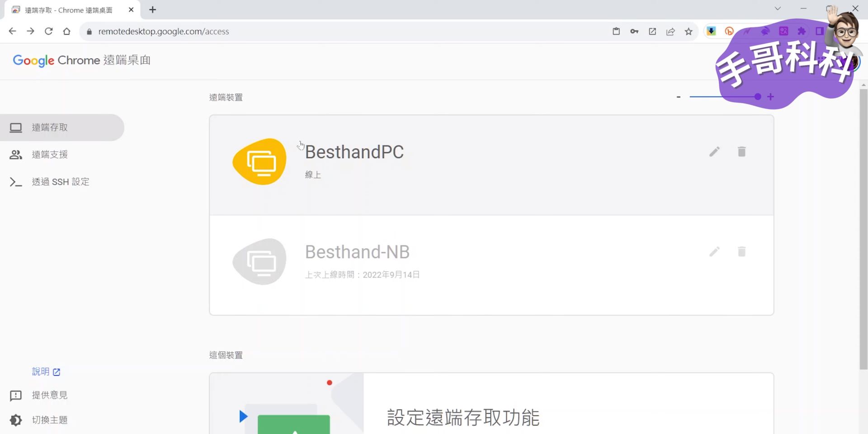Connect to the BesthandPC yellow device icon

tap(259, 162)
